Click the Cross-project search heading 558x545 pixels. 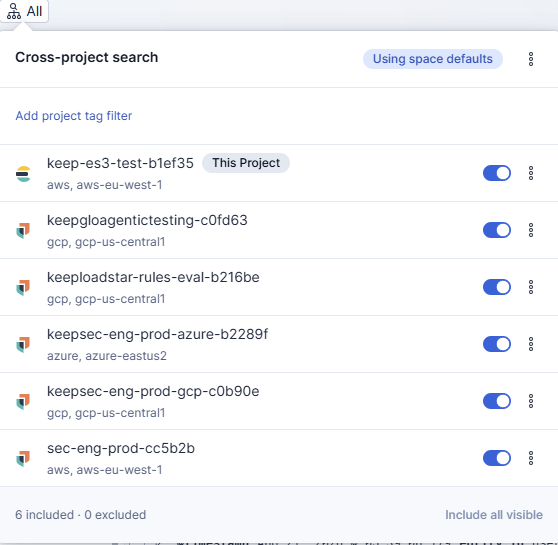(86, 57)
